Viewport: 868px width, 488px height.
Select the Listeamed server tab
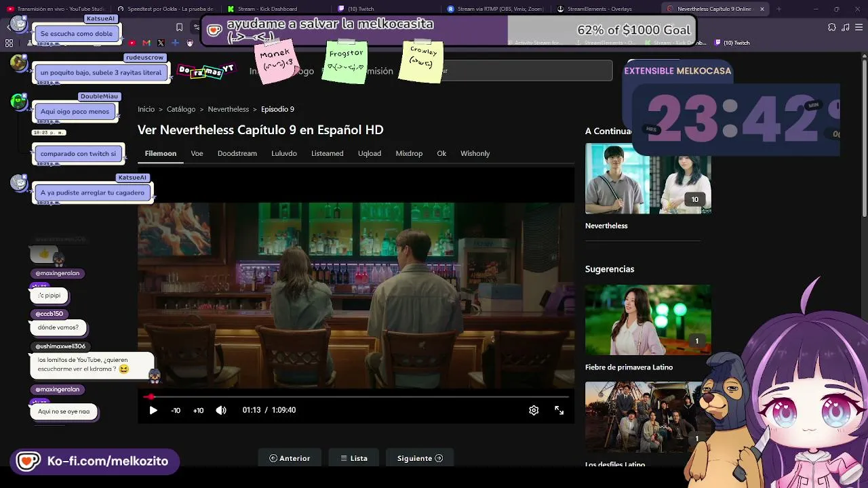(328, 153)
